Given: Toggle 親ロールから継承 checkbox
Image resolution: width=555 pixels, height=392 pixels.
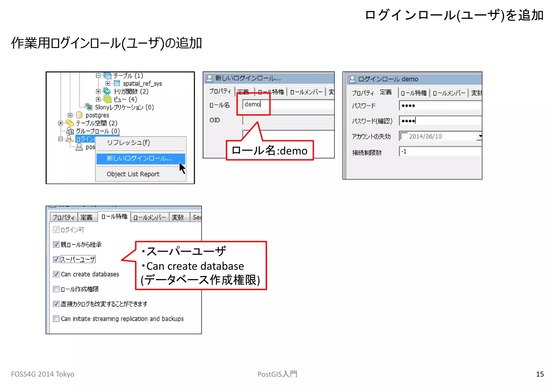Looking at the screenshot, I should point(56,244).
